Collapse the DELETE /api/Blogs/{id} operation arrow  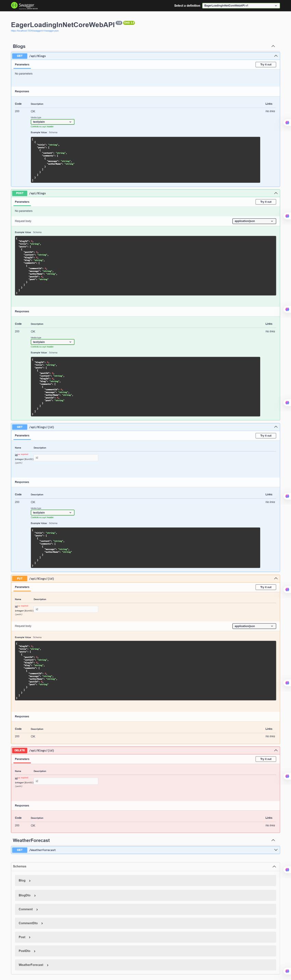click(276, 750)
